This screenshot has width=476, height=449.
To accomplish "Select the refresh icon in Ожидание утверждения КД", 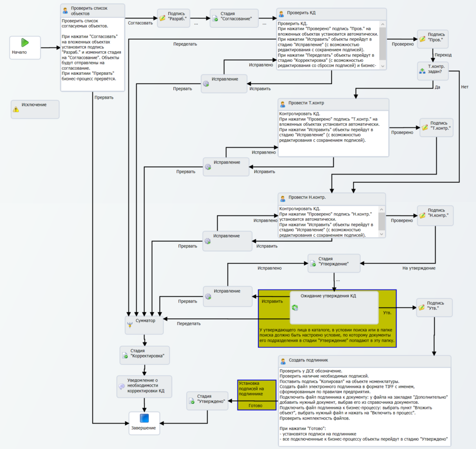I will pyautogui.click(x=295, y=308).
